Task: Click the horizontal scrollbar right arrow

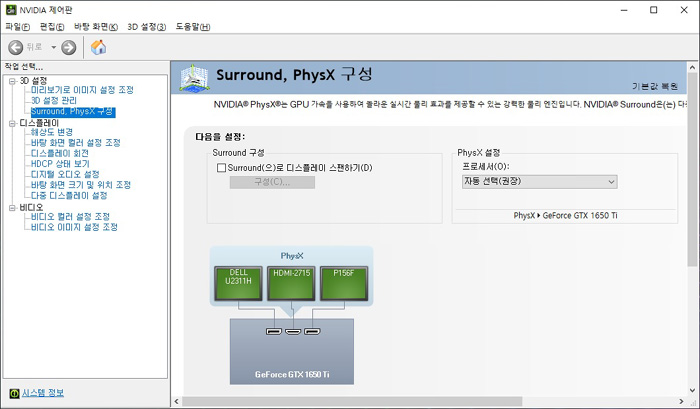Action: (x=681, y=401)
